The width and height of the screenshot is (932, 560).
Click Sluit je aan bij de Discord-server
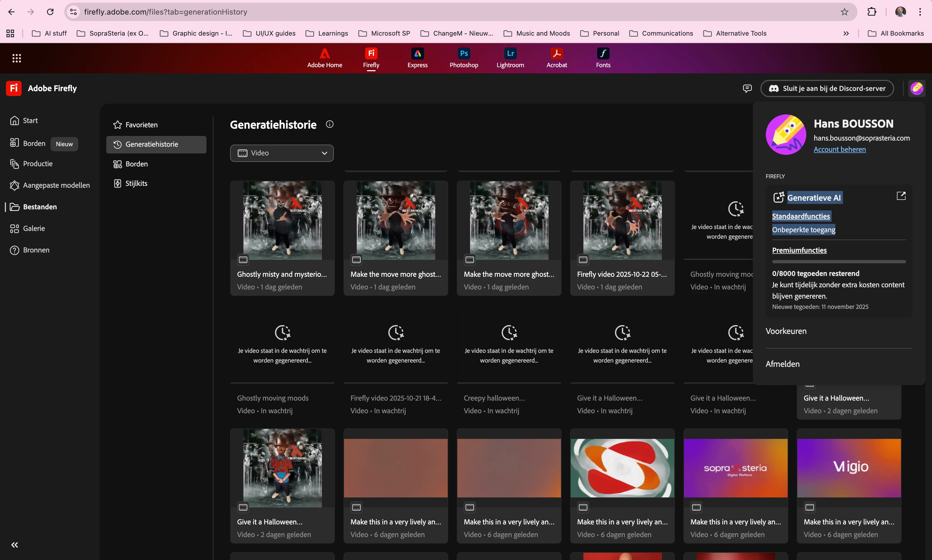827,88
